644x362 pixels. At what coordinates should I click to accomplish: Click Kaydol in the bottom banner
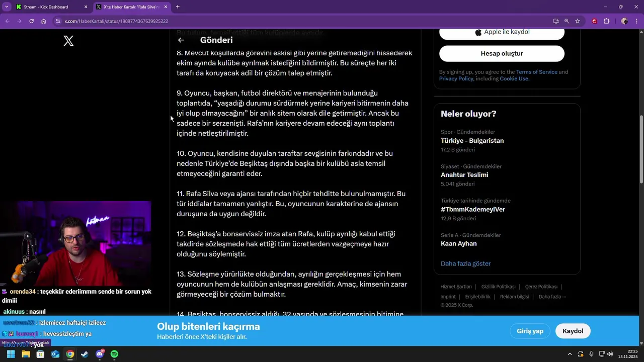(573, 331)
